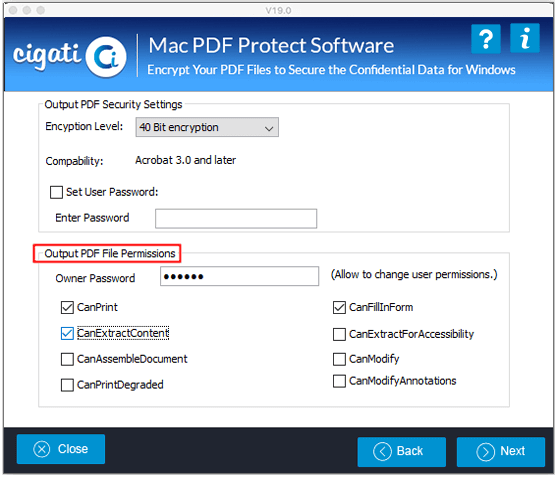Expand the 40 Bit encryption dropdown arrow
This screenshot has height=477, width=557.
pyautogui.click(x=269, y=128)
